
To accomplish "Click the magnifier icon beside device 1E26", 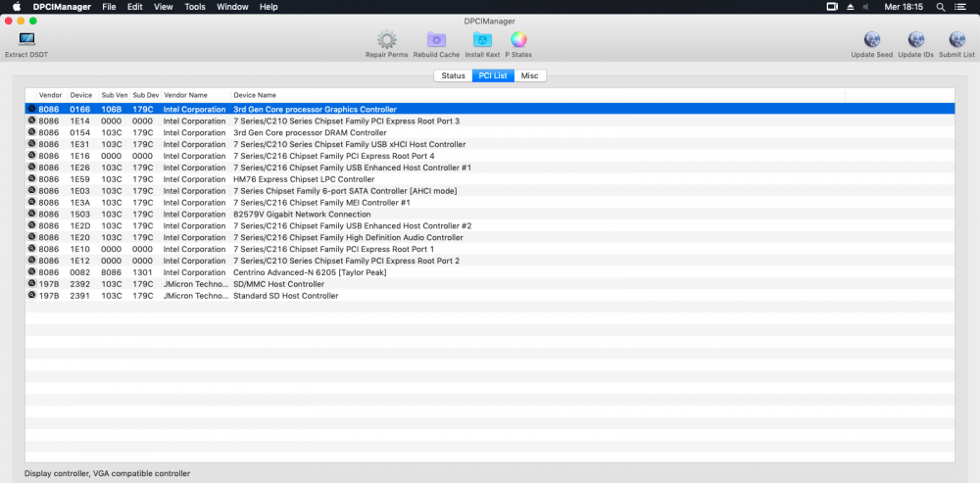I will pyautogui.click(x=31, y=168).
